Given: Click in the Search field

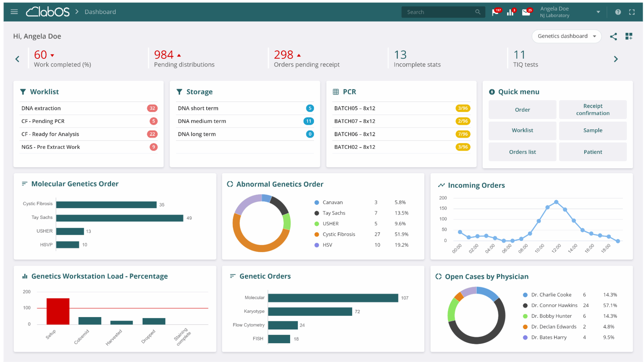Looking at the screenshot, I should coord(439,12).
